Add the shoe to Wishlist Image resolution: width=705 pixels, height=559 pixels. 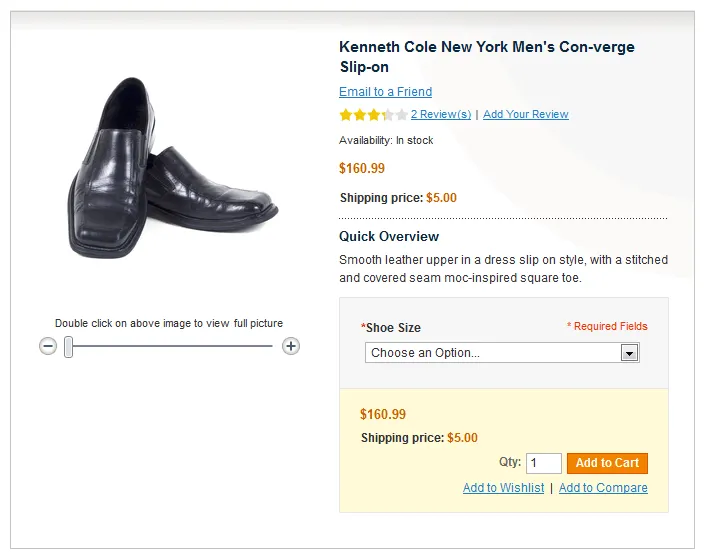pos(503,488)
